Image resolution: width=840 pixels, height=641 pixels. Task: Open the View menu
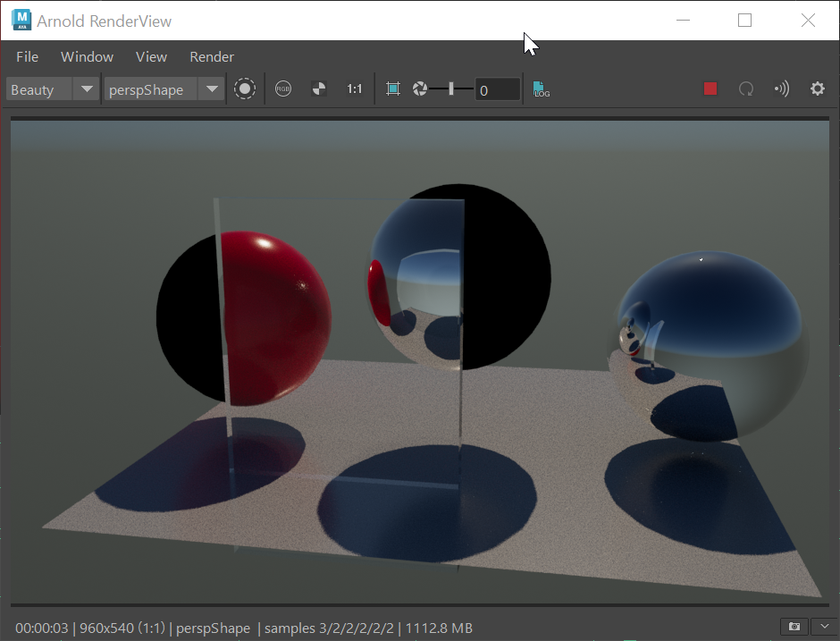[151, 56]
